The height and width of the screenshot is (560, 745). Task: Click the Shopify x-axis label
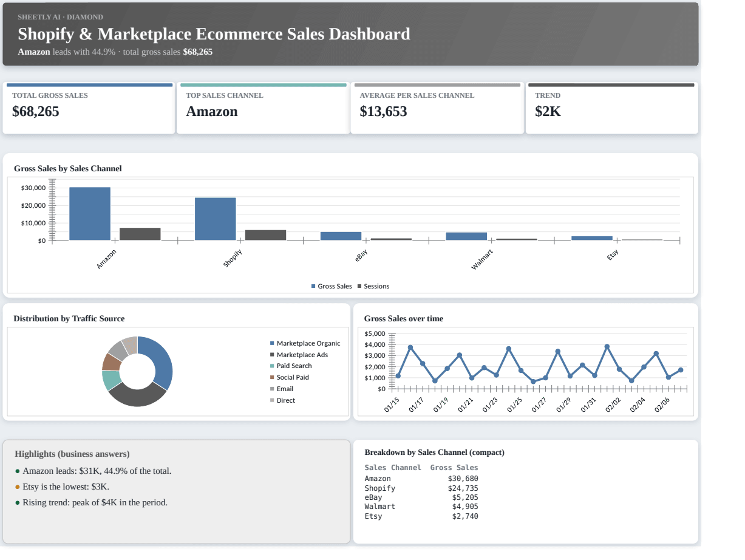click(x=233, y=259)
